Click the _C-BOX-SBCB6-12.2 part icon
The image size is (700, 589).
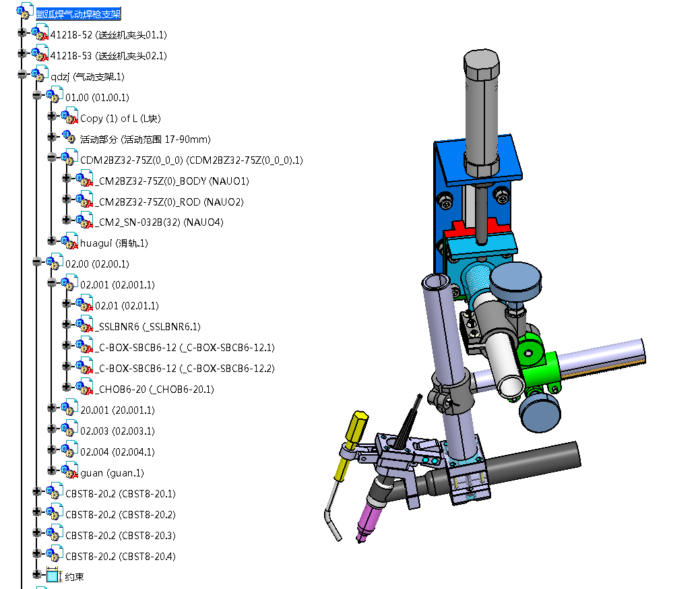click(x=84, y=366)
